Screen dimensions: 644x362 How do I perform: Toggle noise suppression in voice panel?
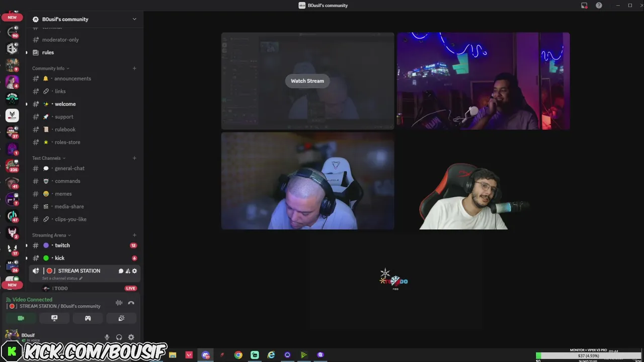[x=119, y=303]
